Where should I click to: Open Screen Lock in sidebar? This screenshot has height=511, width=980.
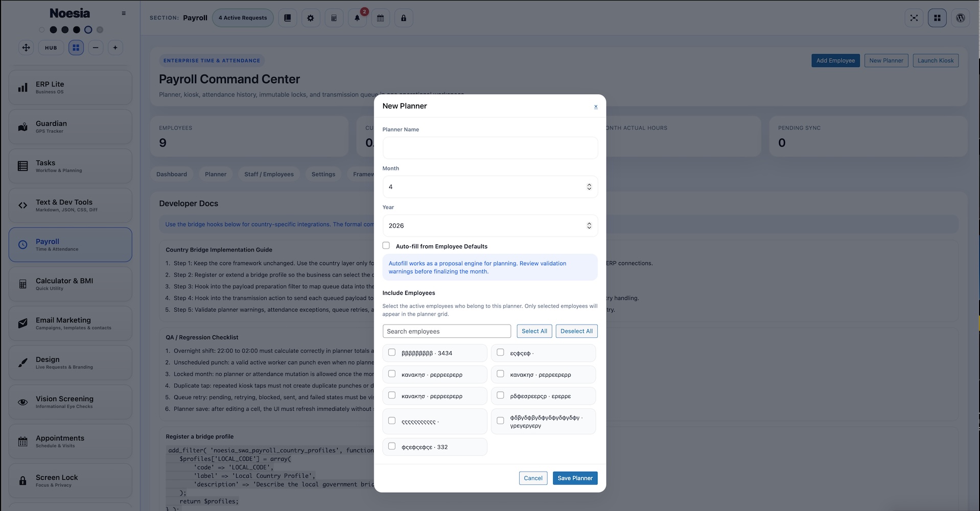(71, 481)
